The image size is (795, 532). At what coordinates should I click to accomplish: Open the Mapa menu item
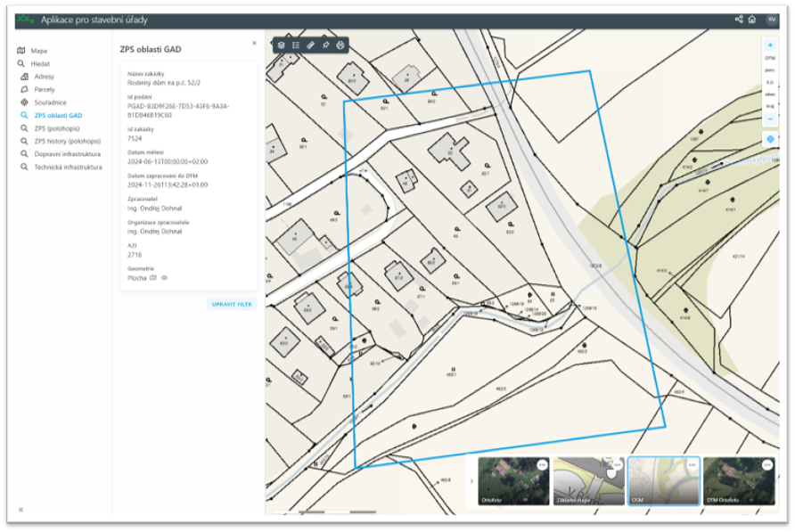38,51
